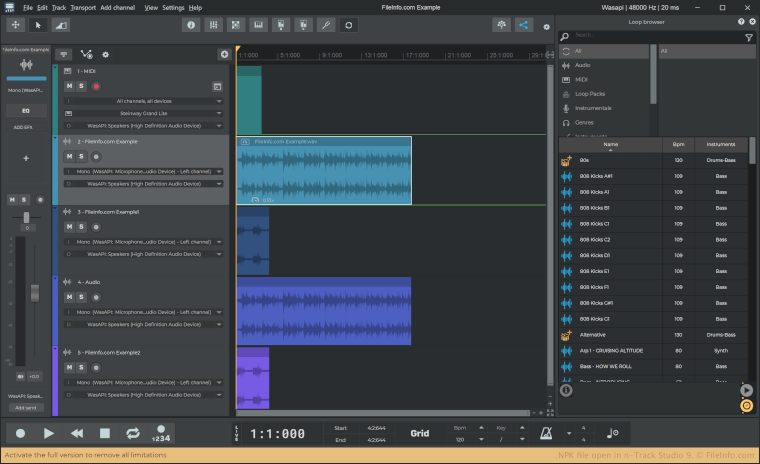This screenshot has width=760, height=464.
Task: Open track 4 WasAPI Speakers output dropdown
Action: [144, 324]
